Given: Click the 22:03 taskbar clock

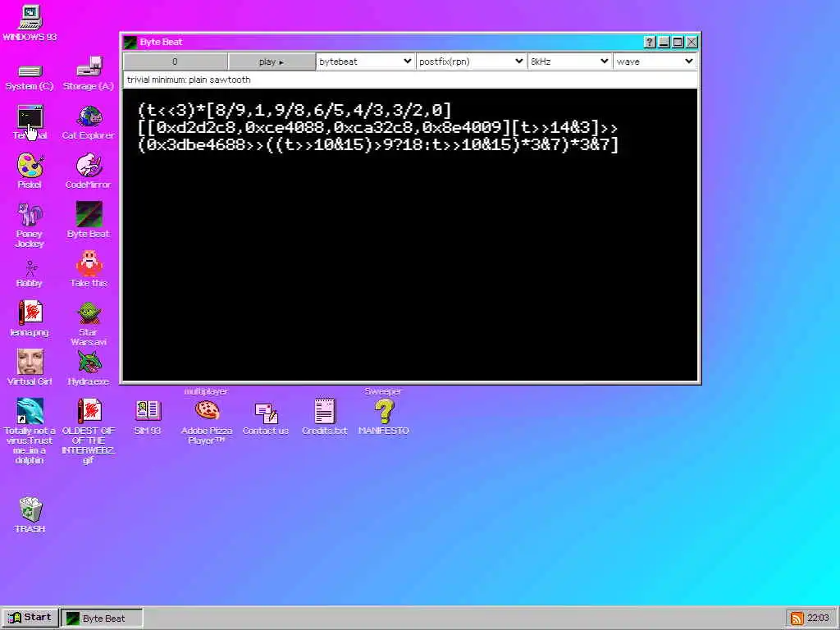Looking at the screenshot, I should 818,619.
